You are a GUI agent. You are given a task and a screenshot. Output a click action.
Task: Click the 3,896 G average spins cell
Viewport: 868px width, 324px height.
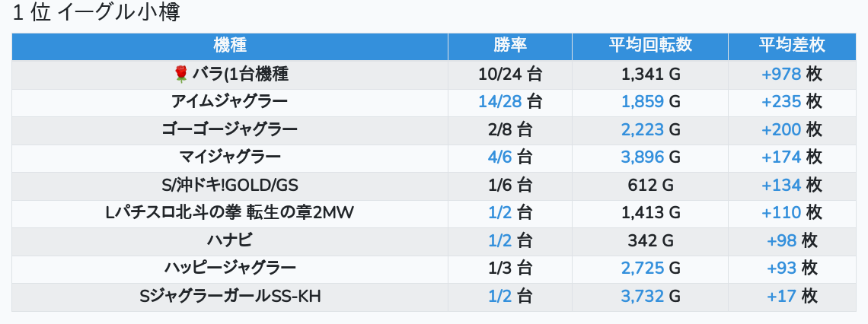coord(650,157)
